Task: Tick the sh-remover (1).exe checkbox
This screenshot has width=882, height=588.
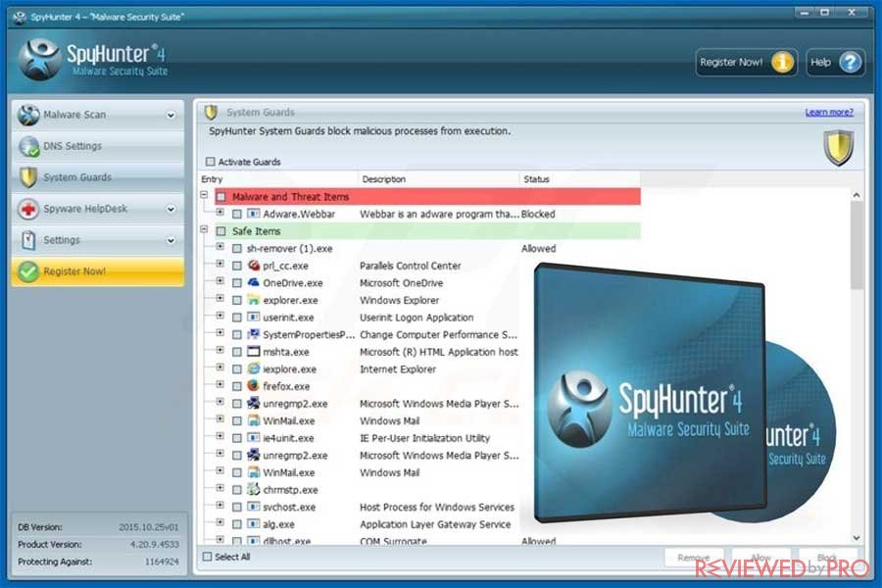Action: point(237,249)
